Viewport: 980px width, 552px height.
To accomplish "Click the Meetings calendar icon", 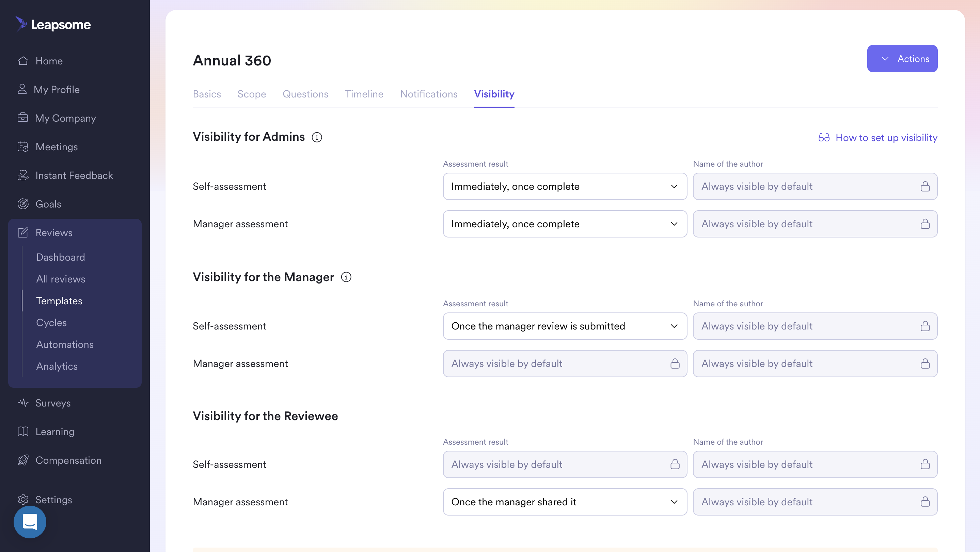I will [23, 147].
